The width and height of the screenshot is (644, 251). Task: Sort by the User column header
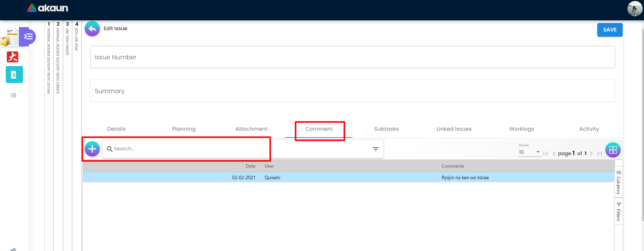[269, 166]
